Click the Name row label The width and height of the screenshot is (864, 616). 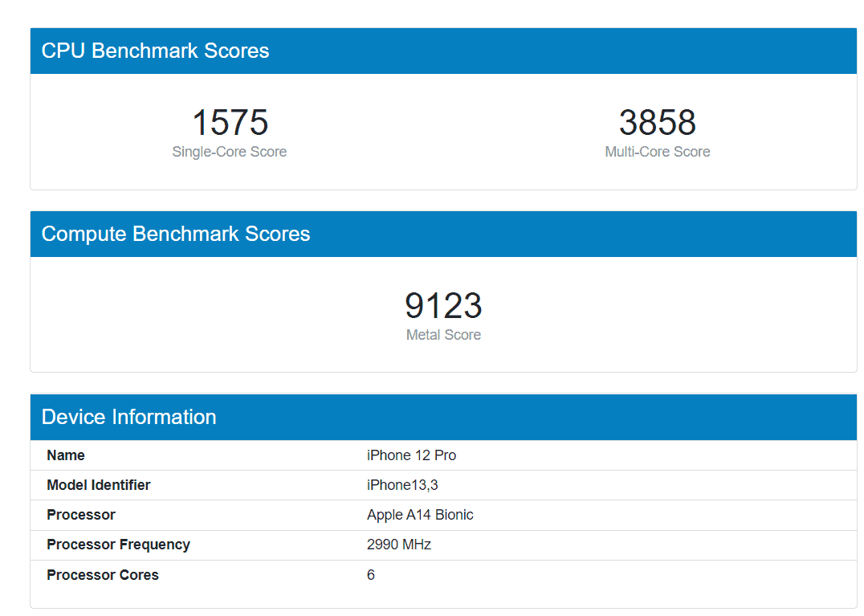[66, 455]
